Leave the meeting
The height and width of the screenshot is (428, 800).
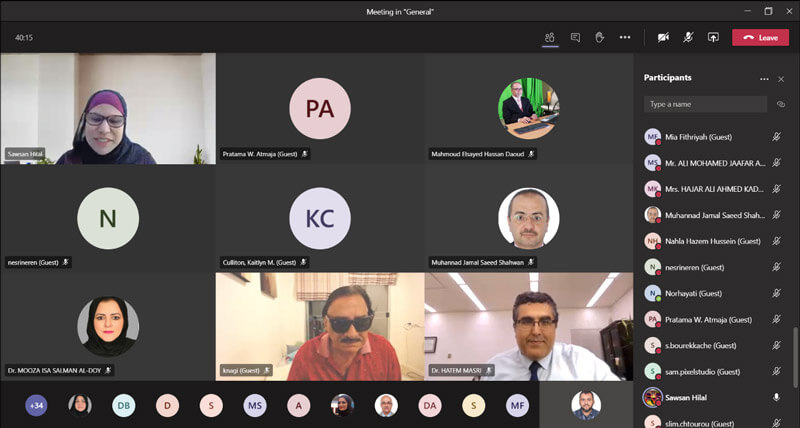coord(760,37)
